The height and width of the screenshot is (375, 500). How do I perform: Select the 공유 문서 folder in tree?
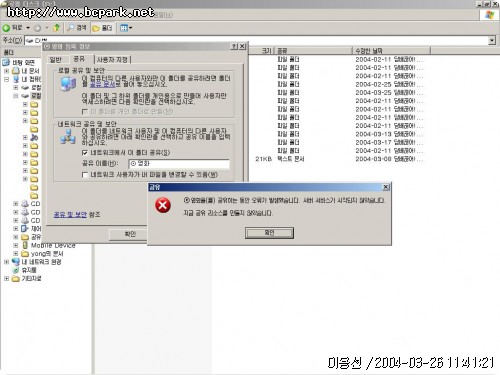(x=25, y=237)
